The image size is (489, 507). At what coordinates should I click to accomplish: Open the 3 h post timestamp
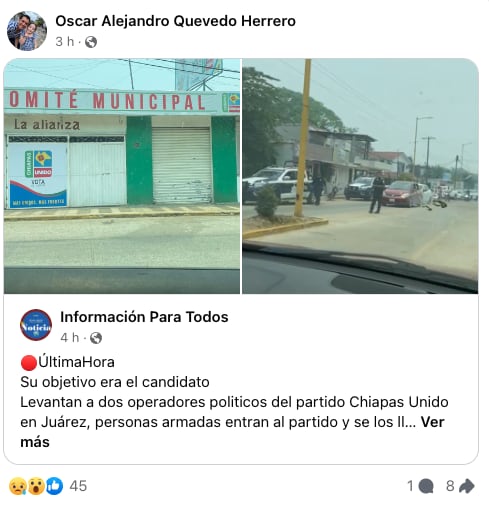64,42
